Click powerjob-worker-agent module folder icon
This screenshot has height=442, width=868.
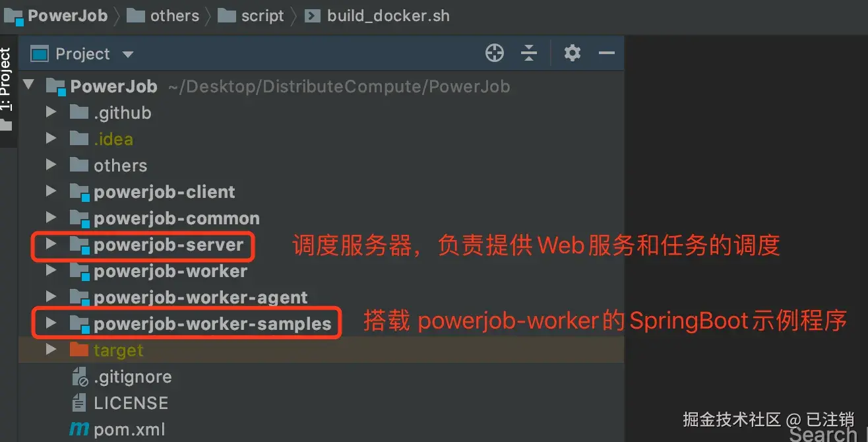click(80, 298)
